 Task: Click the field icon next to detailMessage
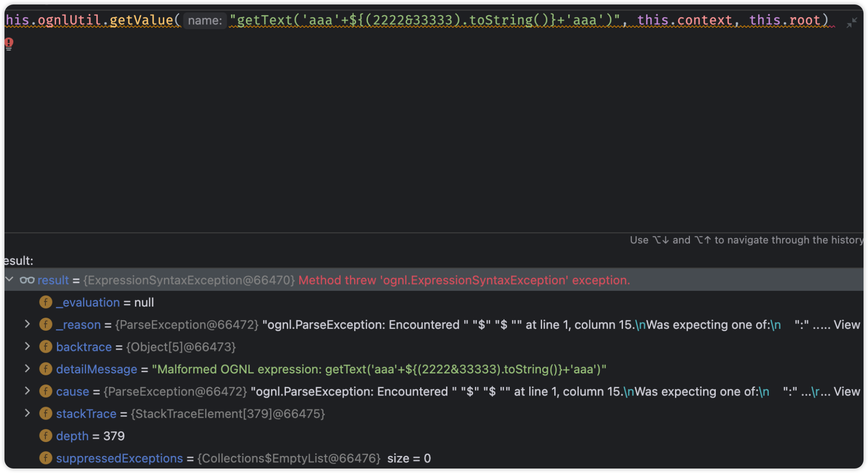point(46,369)
